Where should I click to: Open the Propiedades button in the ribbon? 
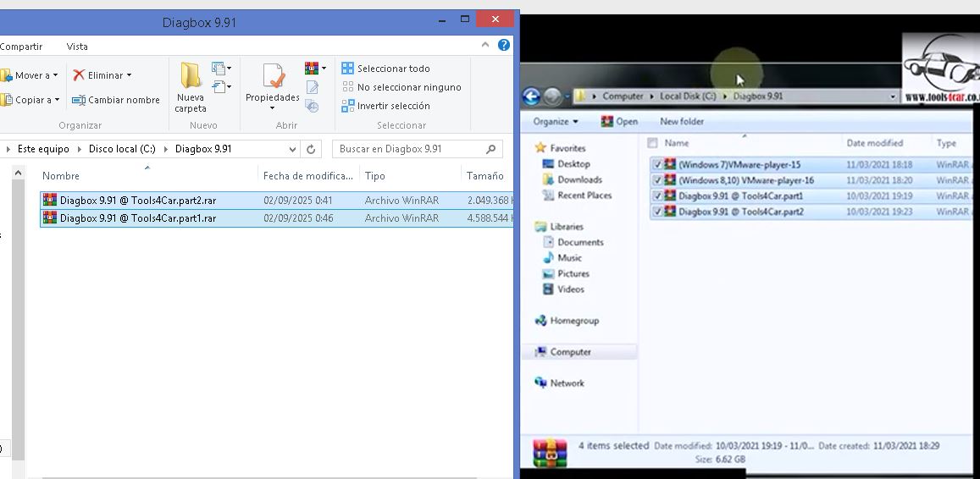pyautogui.click(x=273, y=82)
